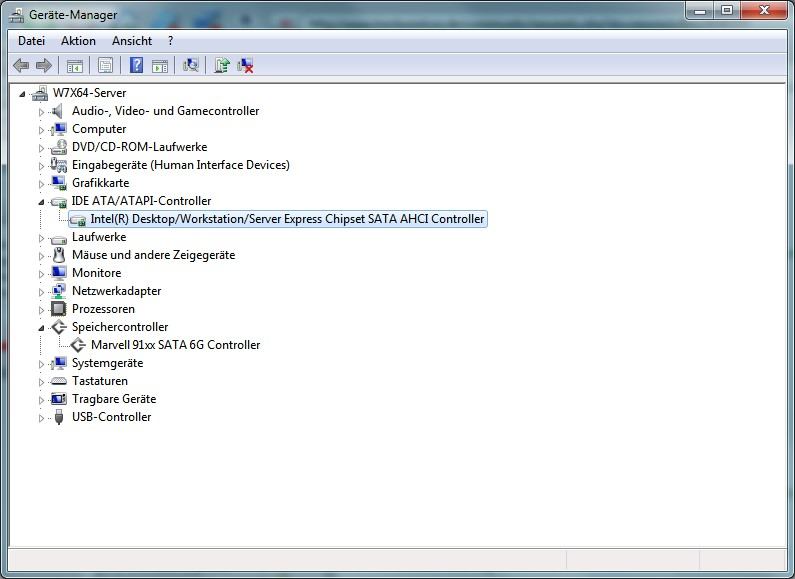Expand the Computer category

point(41,130)
